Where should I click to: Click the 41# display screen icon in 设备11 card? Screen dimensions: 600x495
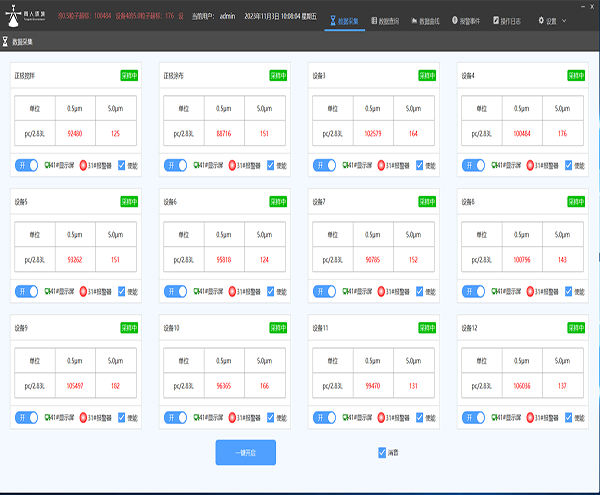tap(345, 417)
